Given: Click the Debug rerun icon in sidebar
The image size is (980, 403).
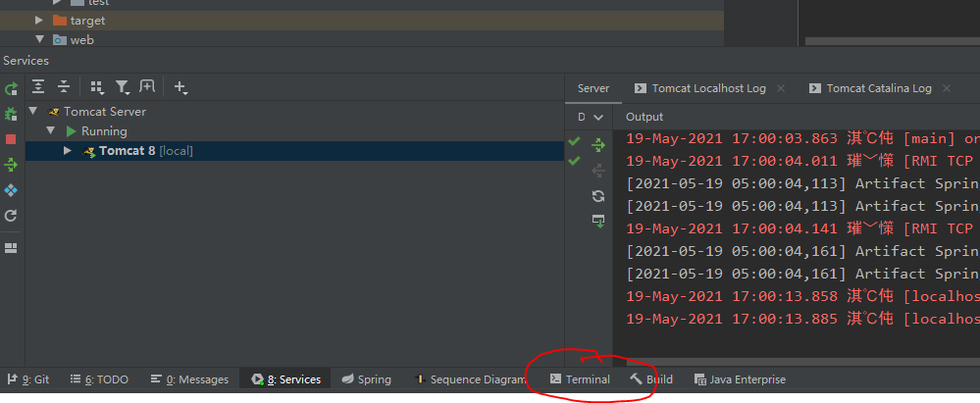Looking at the screenshot, I should [11, 115].
